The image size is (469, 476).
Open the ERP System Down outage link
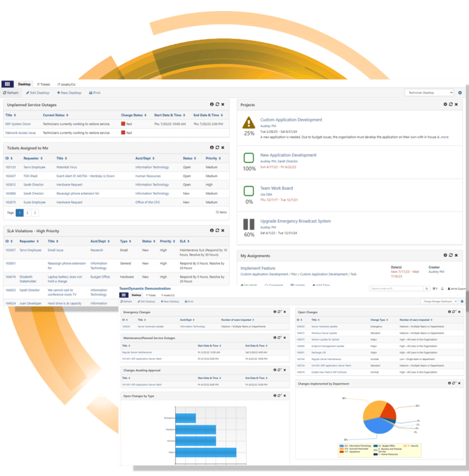coord(18,124)
